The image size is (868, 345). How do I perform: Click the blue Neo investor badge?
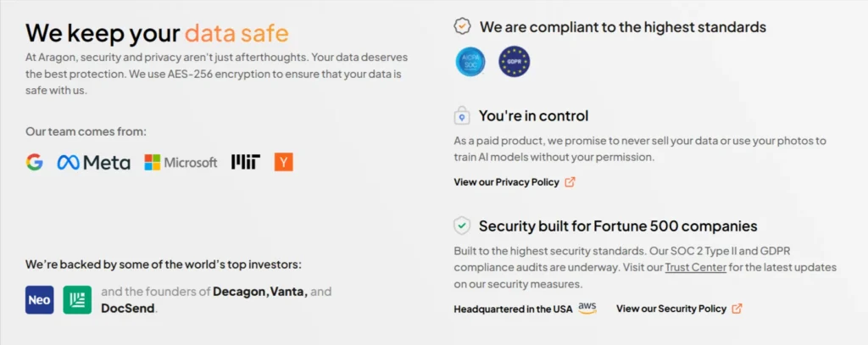click(40, 299)
